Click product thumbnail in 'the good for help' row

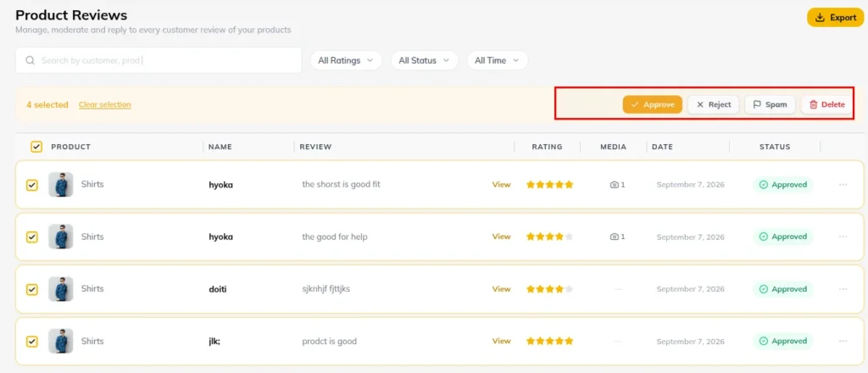60,237
